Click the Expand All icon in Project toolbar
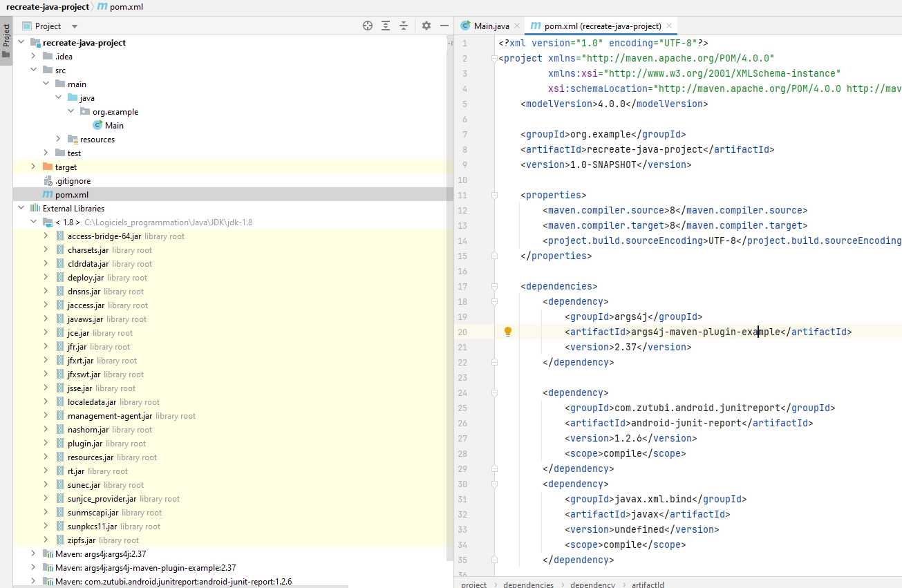This screenshot has width=902, height=588. (385, 26)
